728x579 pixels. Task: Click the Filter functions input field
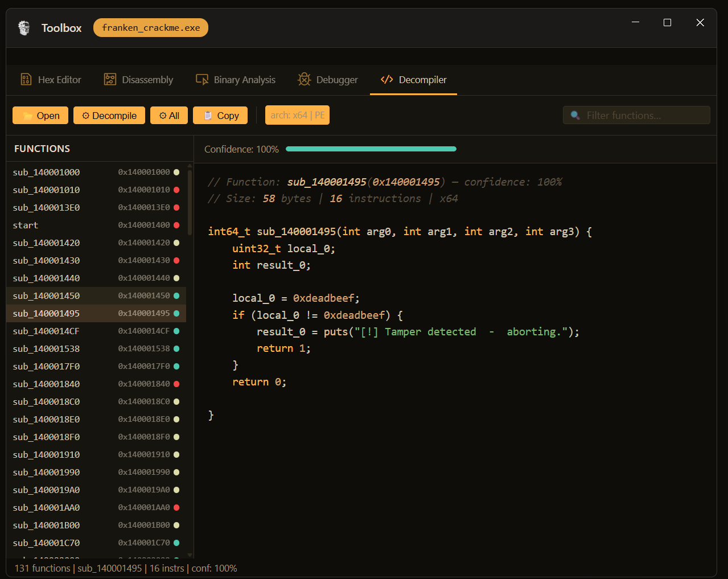pos(636,115)
